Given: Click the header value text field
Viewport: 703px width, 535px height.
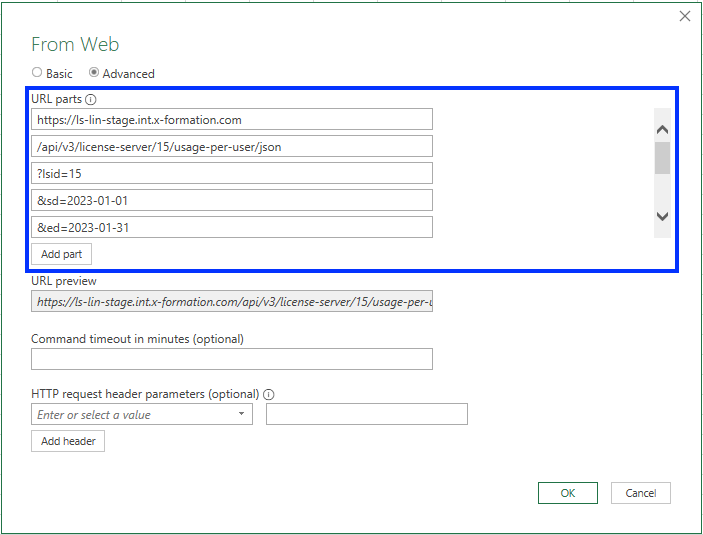Looking at the screenshot, I should [367, 414].
